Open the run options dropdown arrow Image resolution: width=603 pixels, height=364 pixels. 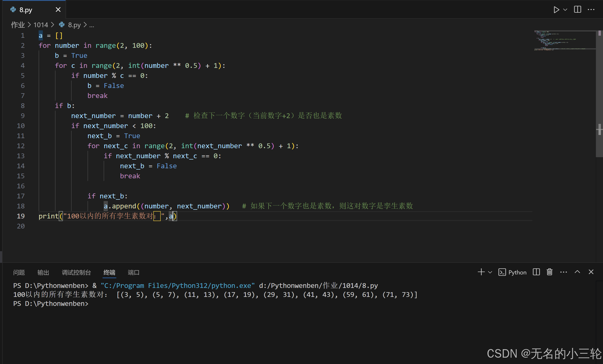pyautogui.click(x=565, y=10)
